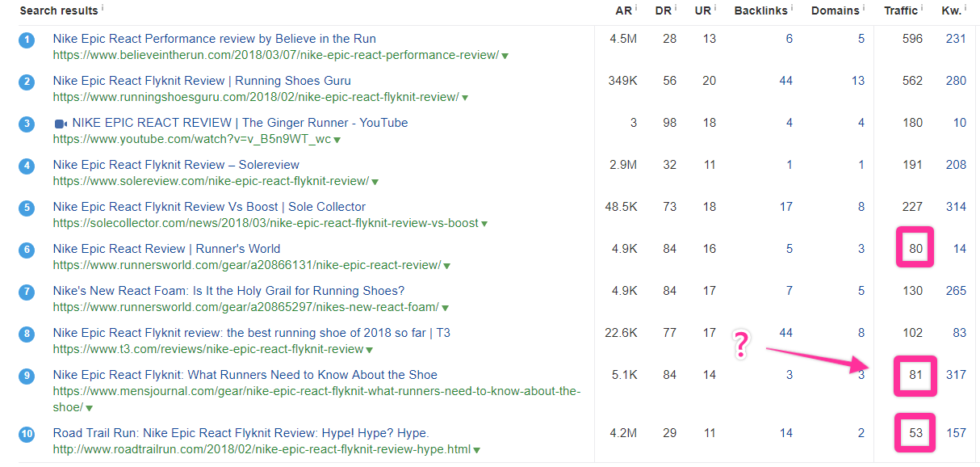Click the position 5 circle badge
Image resolution: width=980 pixels, height=467 pixels.
(27, 208)
